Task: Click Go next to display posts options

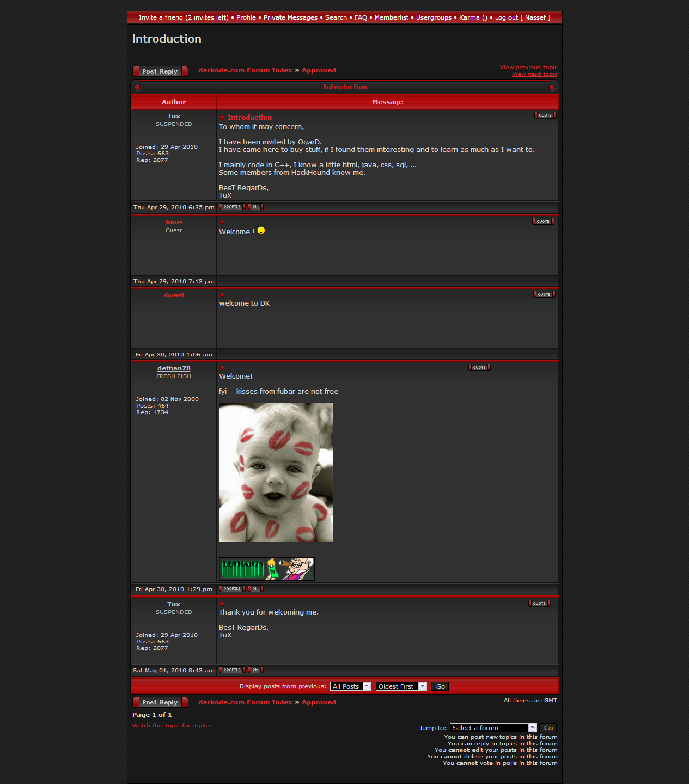Action: coord(440,686)
